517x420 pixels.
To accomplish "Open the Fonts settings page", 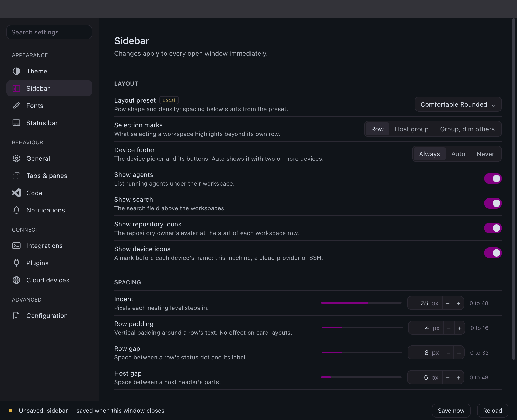I will pyautogui.click(x=49, y=106).
